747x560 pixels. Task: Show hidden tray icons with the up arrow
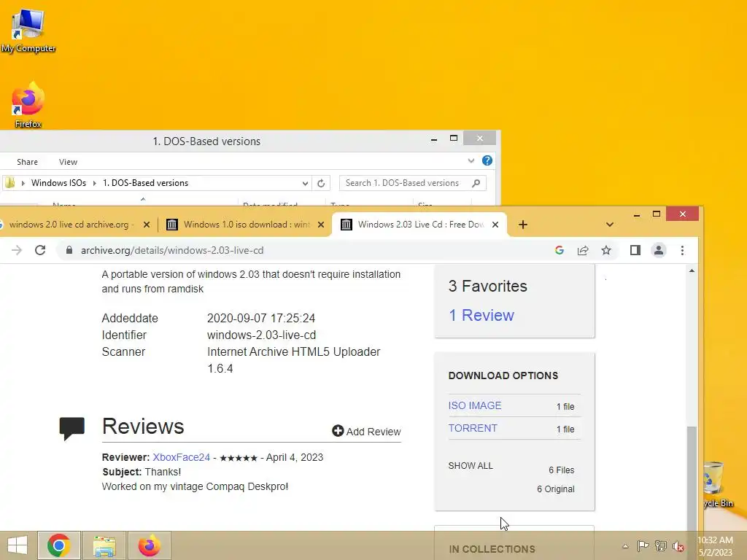625,545
